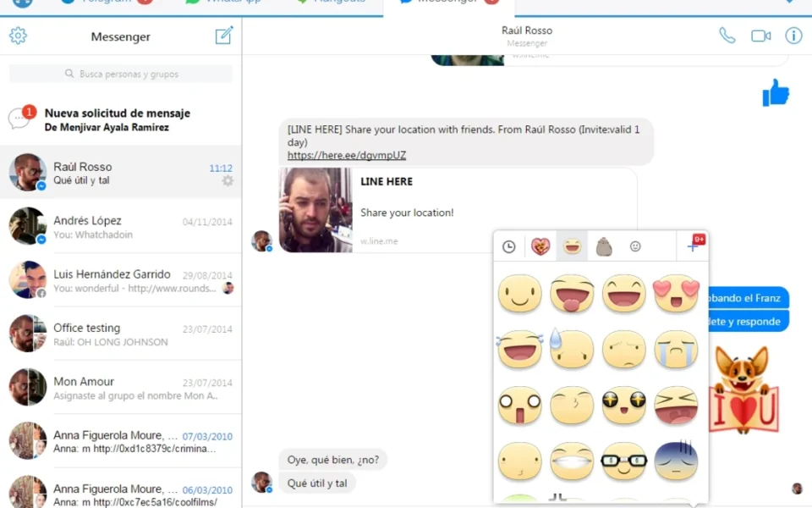Send the crying face sticker
Viewport: 812px width, 508px height.
pyautogui.click(x=676, y=349)
